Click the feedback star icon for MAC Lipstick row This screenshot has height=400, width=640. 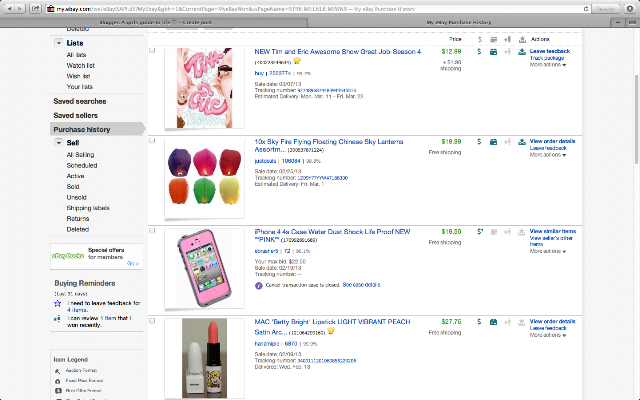point(507,322)
